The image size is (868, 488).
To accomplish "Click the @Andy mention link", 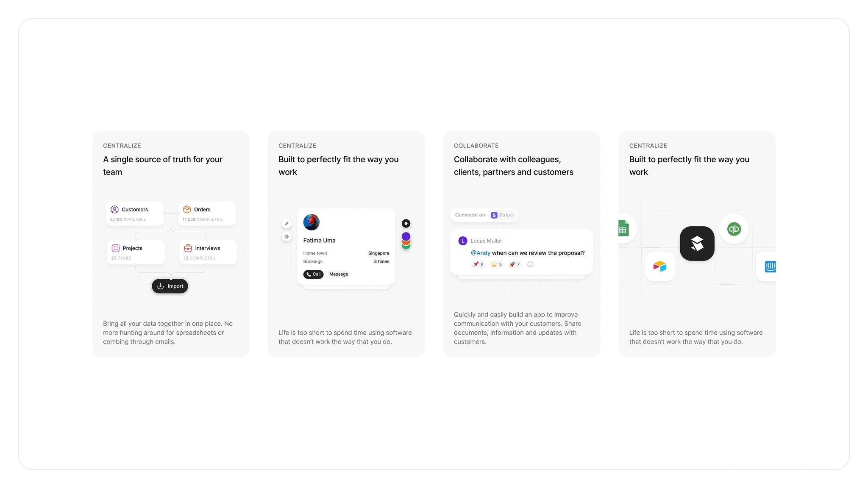I will tap(480, 253).
